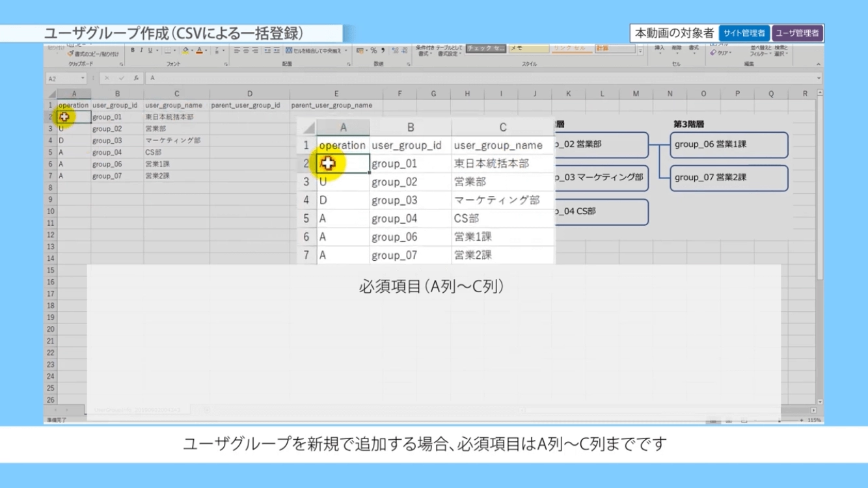This screenshot has height=488, width=868.
Task: Open the Insert (挿入) cells menu
Action: point(659,50)
